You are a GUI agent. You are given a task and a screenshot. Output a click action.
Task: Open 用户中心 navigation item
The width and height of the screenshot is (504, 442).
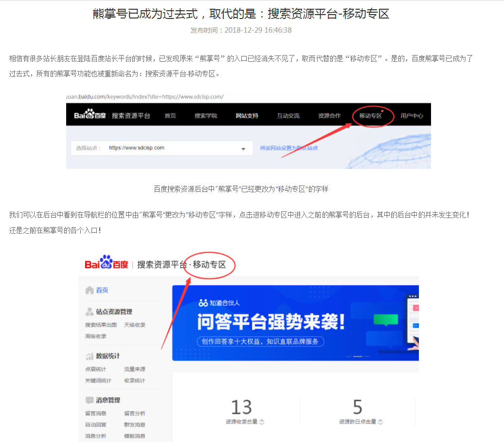pyautogui.click(x=412, y=116)
